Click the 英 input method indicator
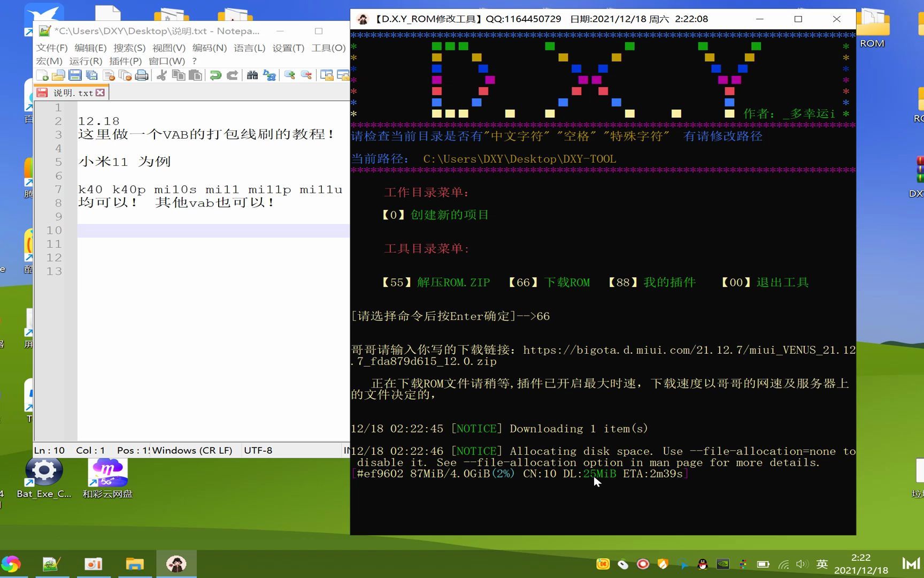This screenshot has width=924, height=578. coord(822,564)
